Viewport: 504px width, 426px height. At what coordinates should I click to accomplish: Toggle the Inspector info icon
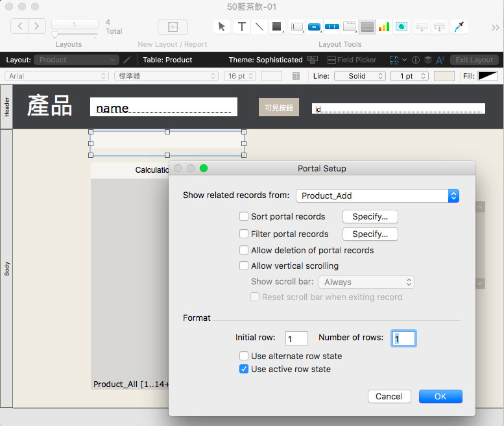coord(416,60)
